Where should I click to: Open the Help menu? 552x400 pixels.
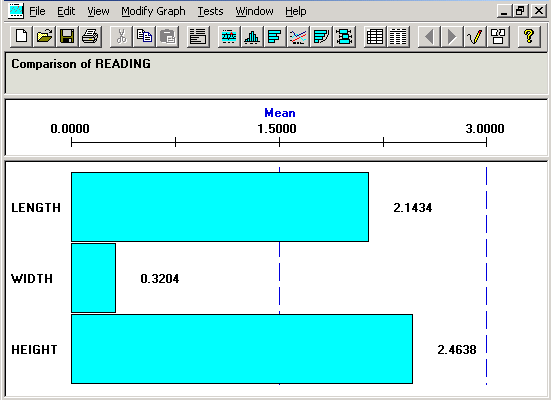pos(296,11)
